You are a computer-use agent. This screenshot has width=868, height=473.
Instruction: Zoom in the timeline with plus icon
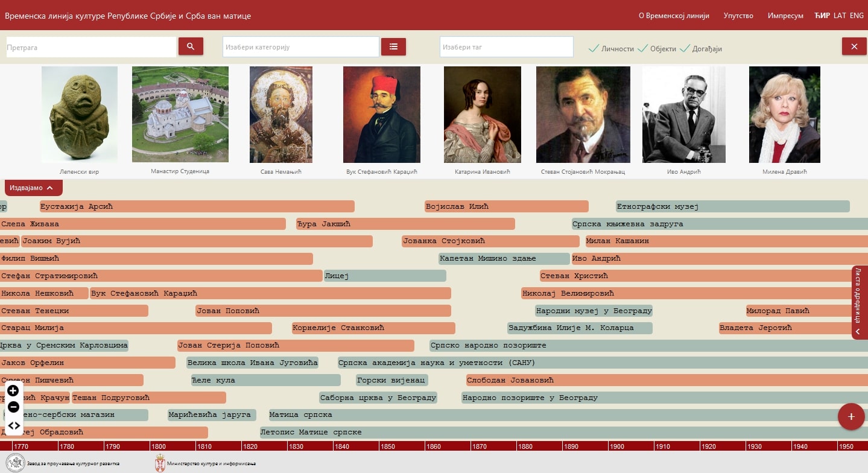pos(13,391)
